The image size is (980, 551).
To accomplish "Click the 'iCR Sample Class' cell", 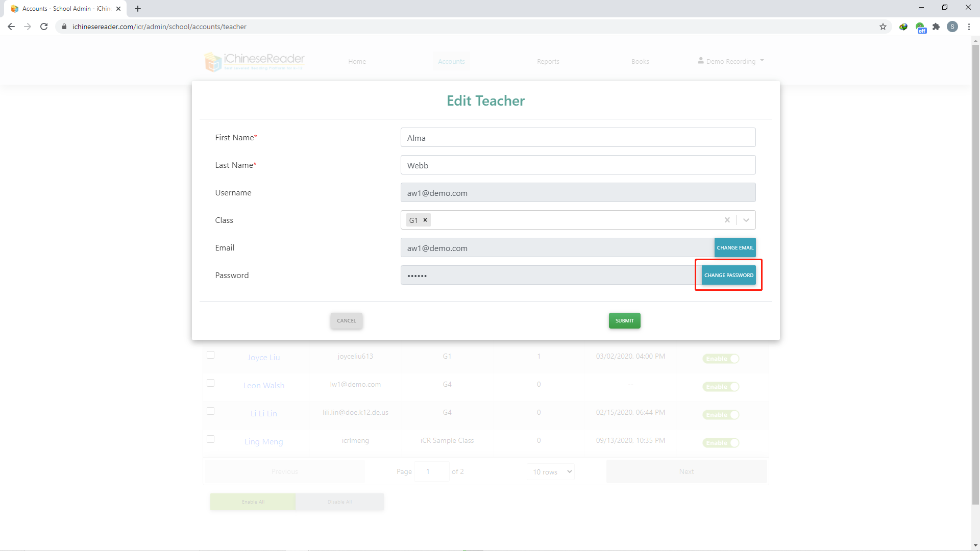I will (447, 440).
